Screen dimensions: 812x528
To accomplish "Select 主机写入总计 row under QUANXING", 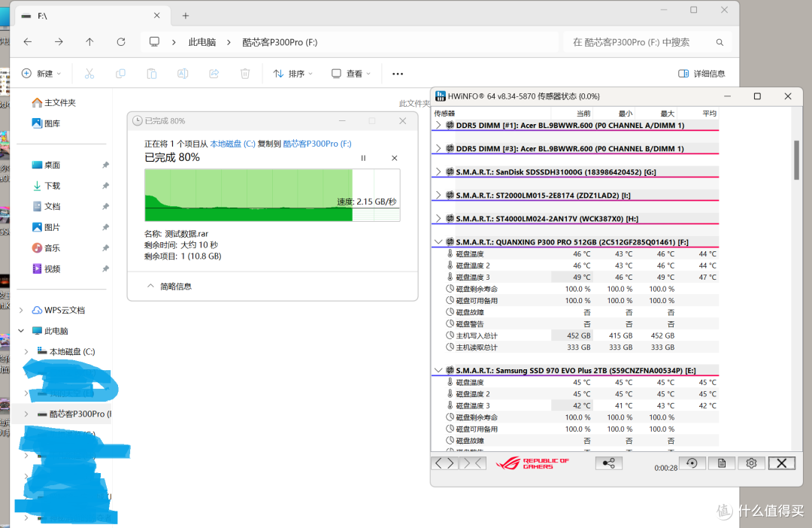I will point(575,335).
